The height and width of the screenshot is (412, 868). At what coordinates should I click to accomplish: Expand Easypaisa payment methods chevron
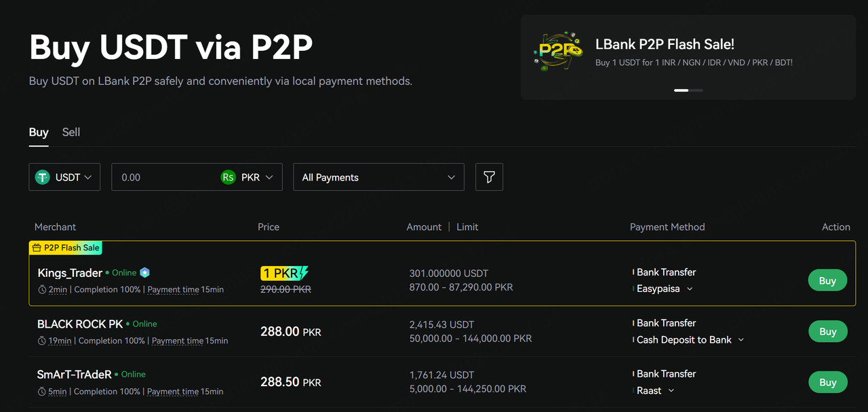690,289
